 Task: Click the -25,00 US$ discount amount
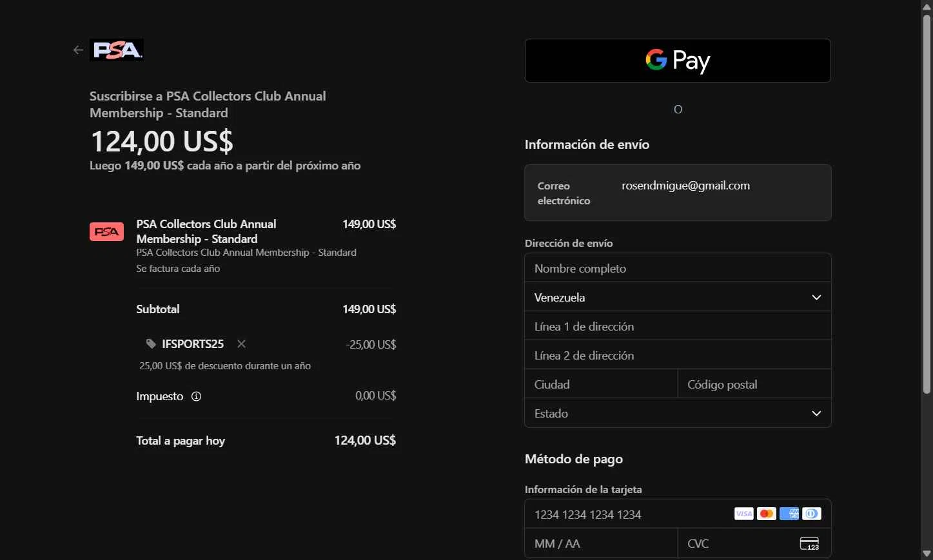click(371, 345)
